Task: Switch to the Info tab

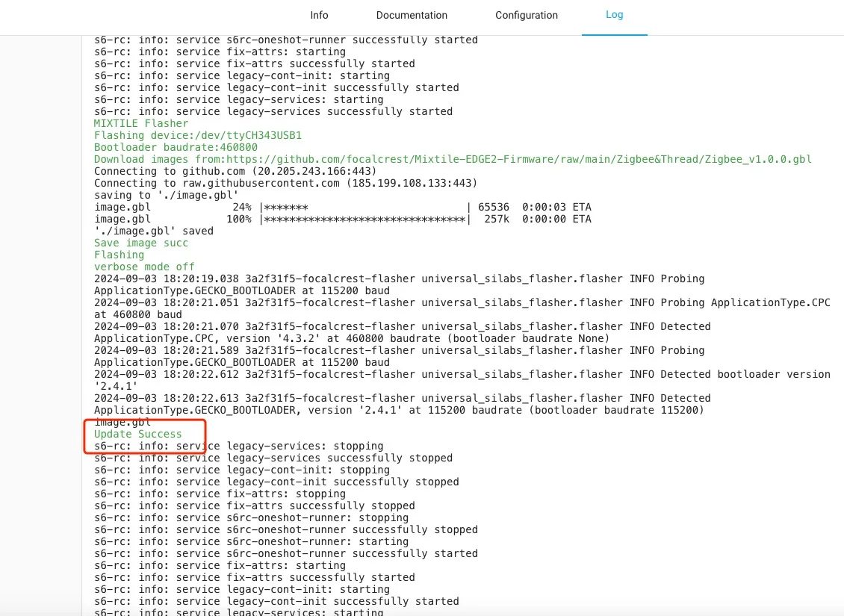Action: 319,15
